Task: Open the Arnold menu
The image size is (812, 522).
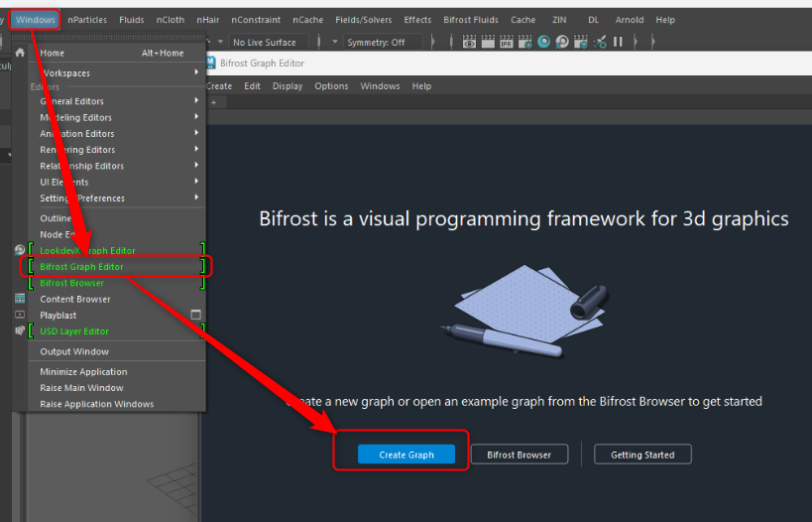Action: pyautogui.click(x=630, y=20)
